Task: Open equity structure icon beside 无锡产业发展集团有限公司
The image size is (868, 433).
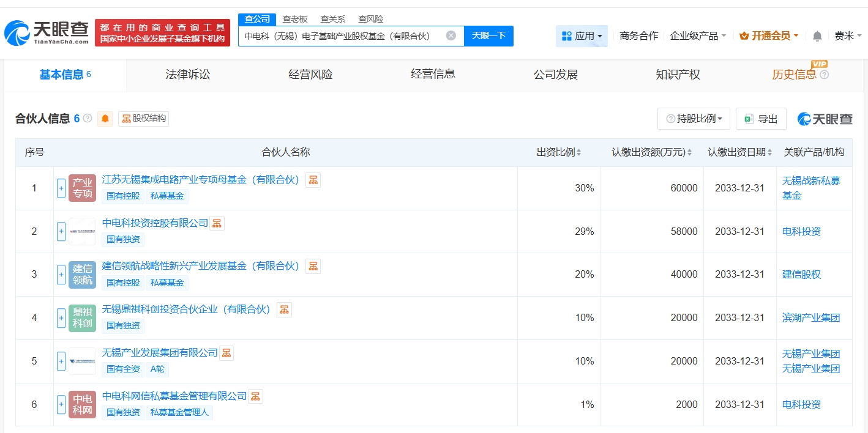Action: click(226, 353)
